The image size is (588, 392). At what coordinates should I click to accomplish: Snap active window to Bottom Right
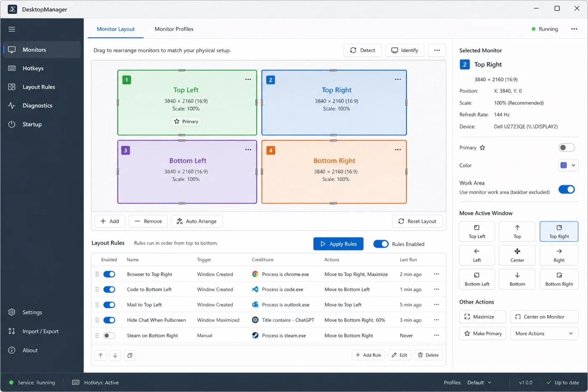click(x=559, y=279)
